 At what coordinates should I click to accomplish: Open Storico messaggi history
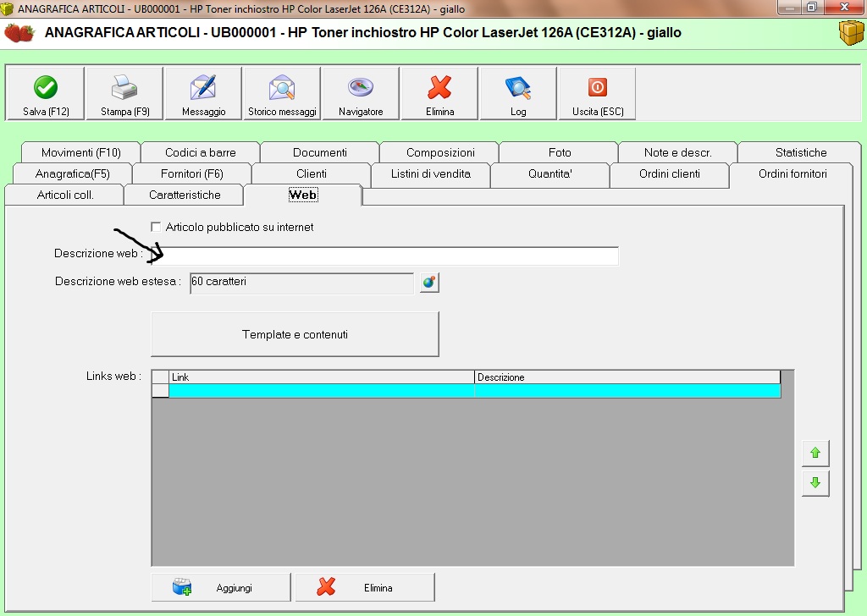pyautogui.click(x=282, y=94)
